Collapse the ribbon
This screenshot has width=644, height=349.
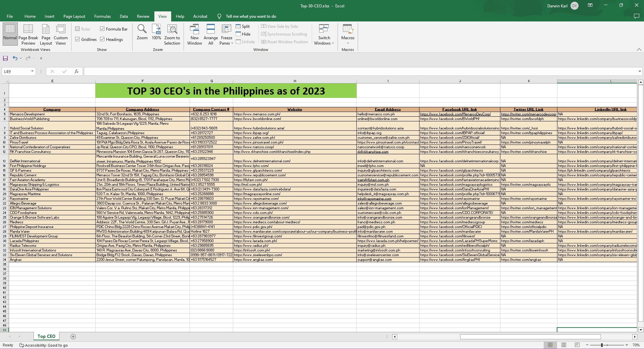(639, 50)
